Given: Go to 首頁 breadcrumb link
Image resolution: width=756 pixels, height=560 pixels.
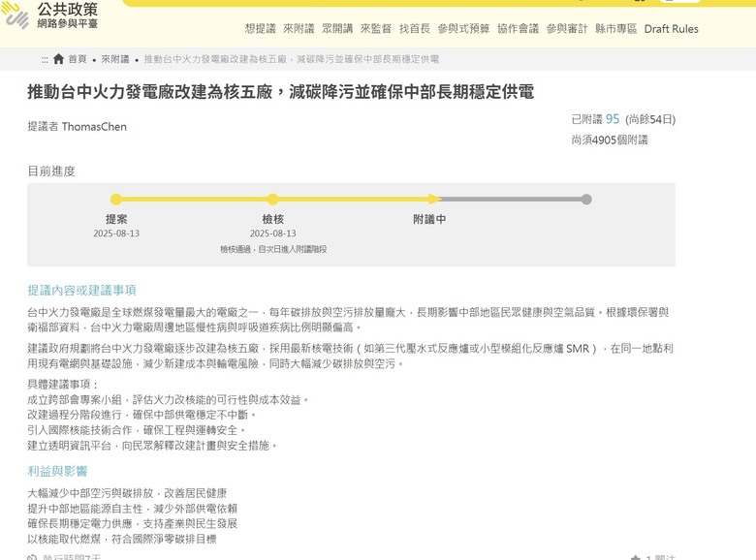Looking at the screenshot, I should pyautogui.click(x=78, y=59).
